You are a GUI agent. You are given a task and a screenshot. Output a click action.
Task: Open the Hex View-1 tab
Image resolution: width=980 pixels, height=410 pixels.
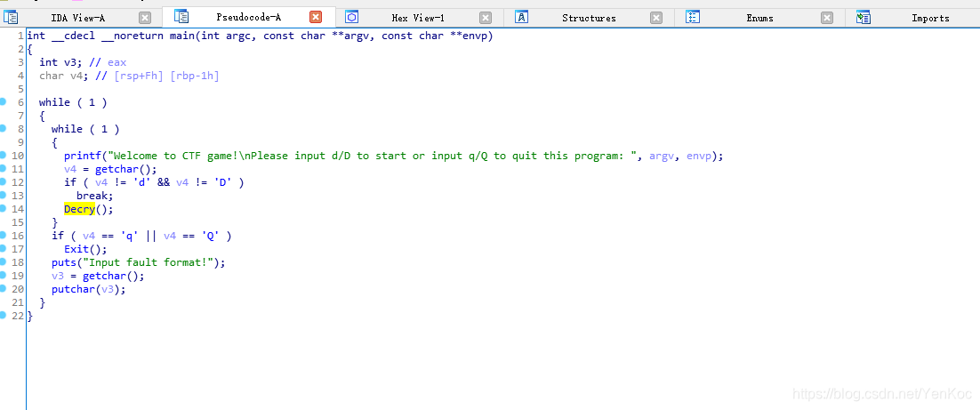[x=417, y=18]
